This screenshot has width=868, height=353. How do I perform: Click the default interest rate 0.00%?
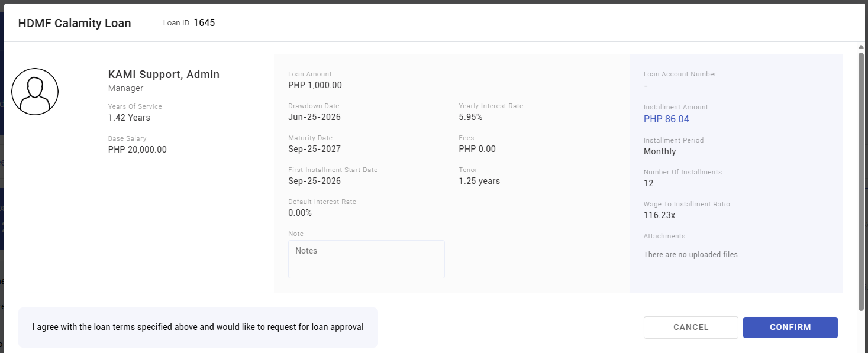tap(300, 213)
